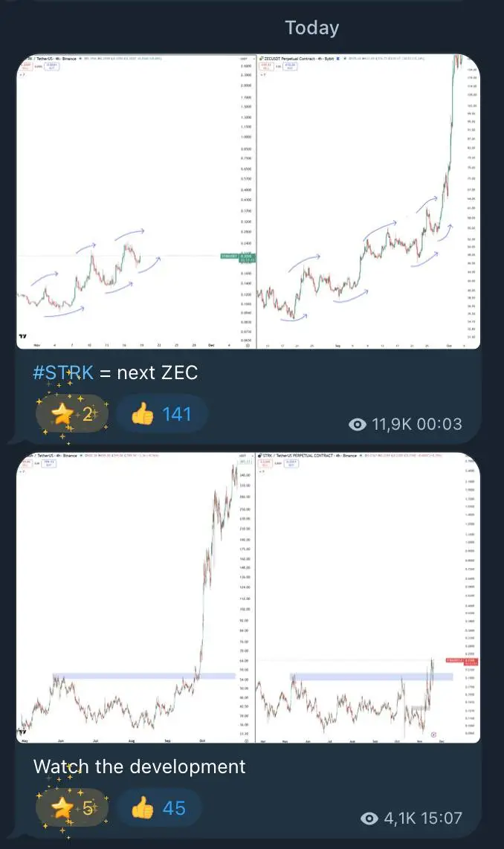Click the blue resistance zone on the bottom-left chart
Image resolution: width=504 pixels, height=849 pixels.
[x=143, y=676]
